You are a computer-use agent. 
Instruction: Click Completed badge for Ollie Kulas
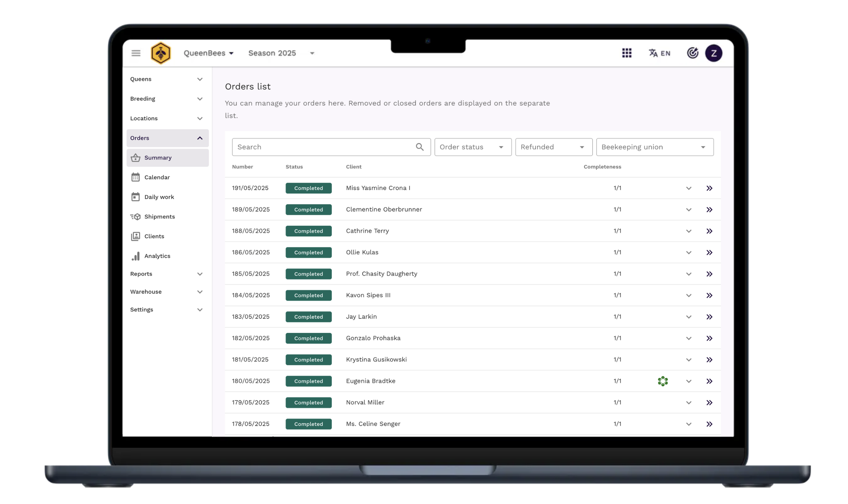click(x=308, y=252)
